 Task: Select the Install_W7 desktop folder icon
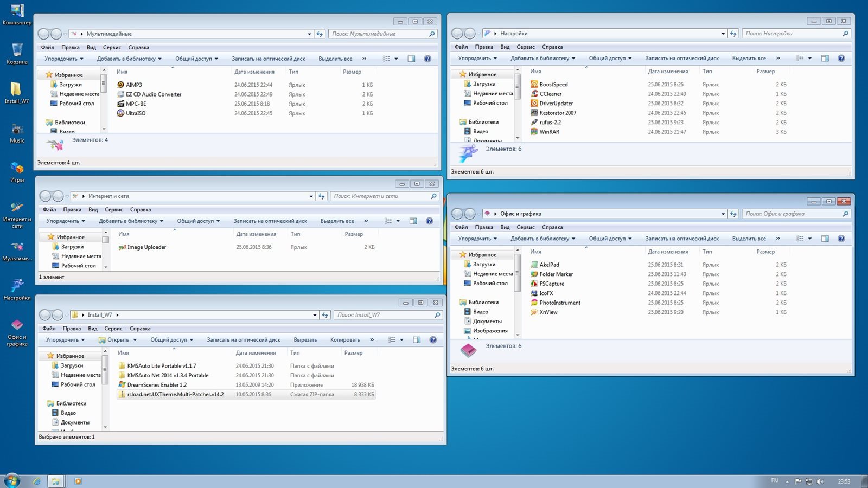[x=17, y=93]
